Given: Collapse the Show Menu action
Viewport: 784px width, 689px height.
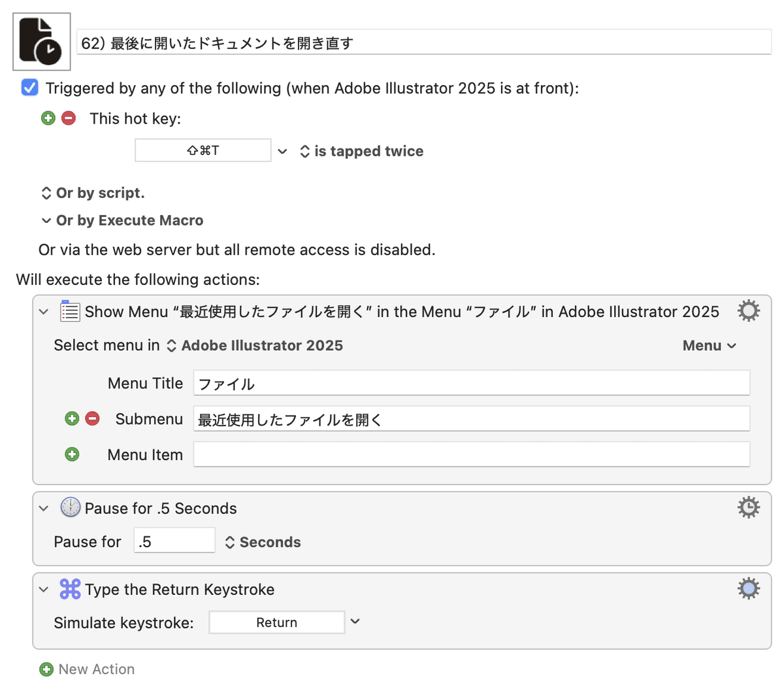Looking at the screenshot, I should (44, 312).
